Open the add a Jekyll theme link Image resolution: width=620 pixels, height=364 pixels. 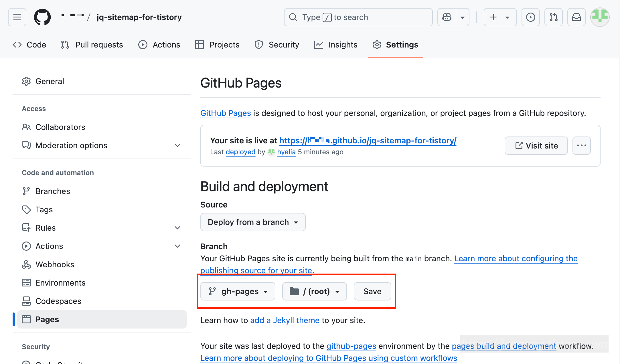pyautogui.click(x=285, y=320)
